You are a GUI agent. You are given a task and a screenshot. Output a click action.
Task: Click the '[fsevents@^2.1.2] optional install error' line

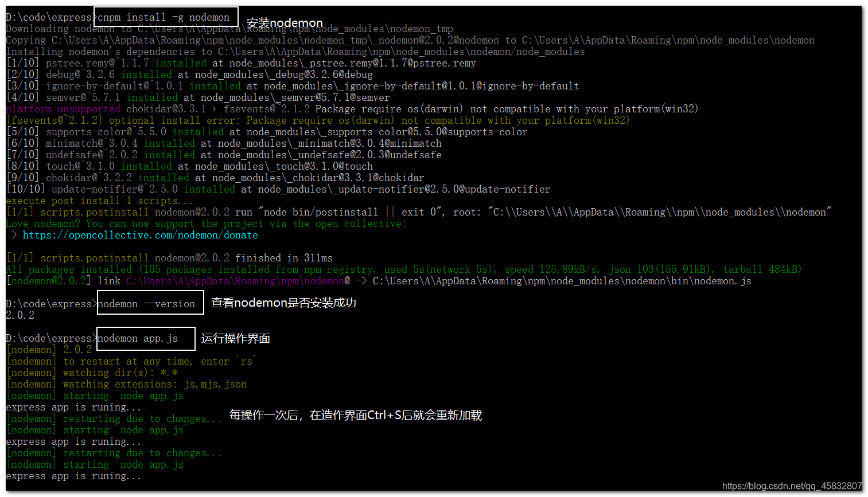[x=317, y=120]
